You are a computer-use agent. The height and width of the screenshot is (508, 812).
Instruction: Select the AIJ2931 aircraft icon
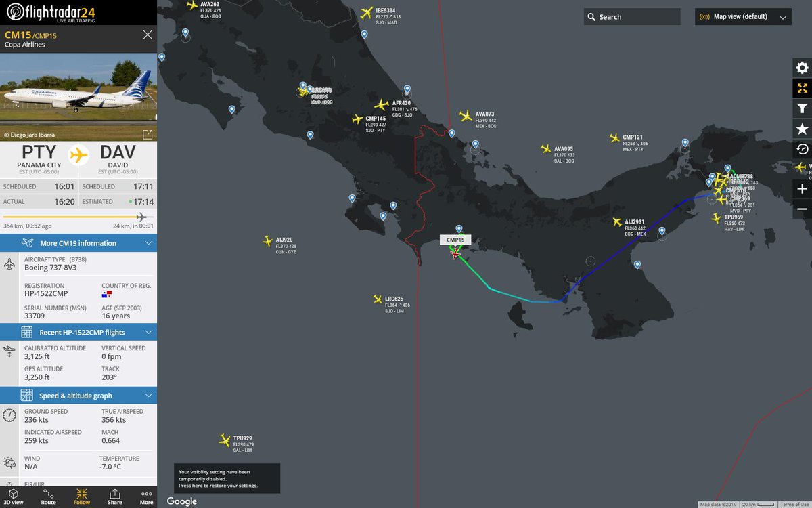(x=616, y=222)
